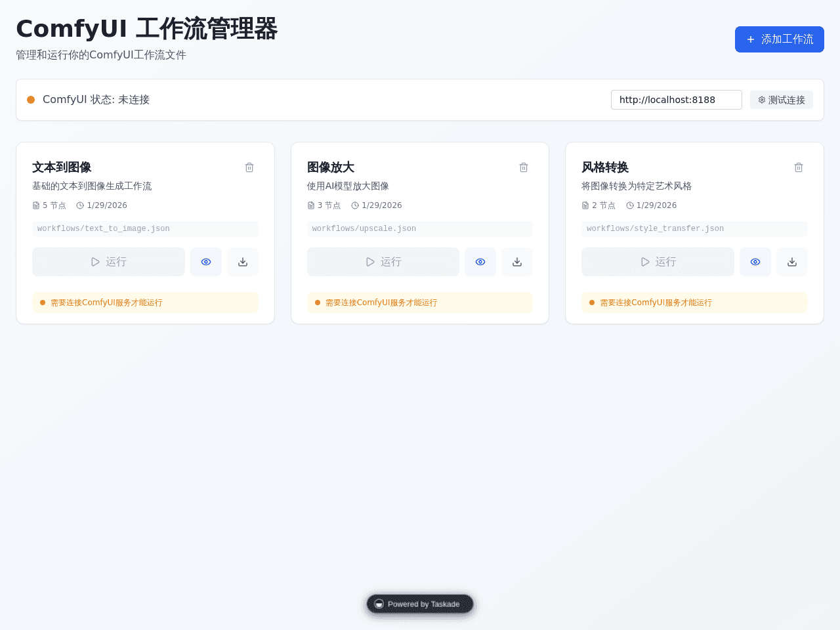Click the warning notice in 风格转换 card
840x630 pixels.
click(x=694, y=303)
